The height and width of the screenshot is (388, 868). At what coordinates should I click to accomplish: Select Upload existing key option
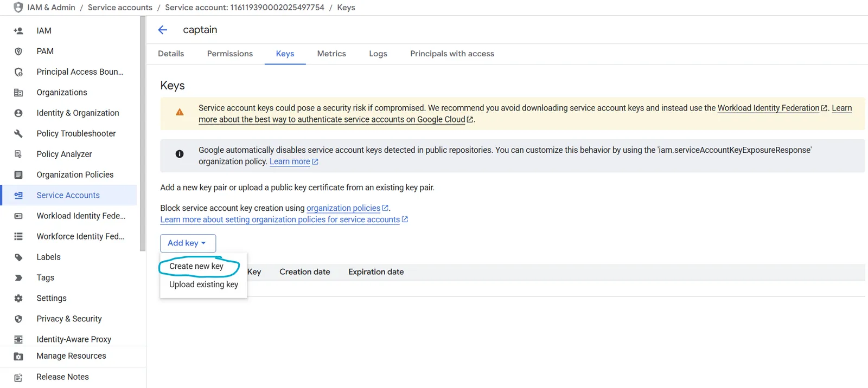(x=203, y=285)
